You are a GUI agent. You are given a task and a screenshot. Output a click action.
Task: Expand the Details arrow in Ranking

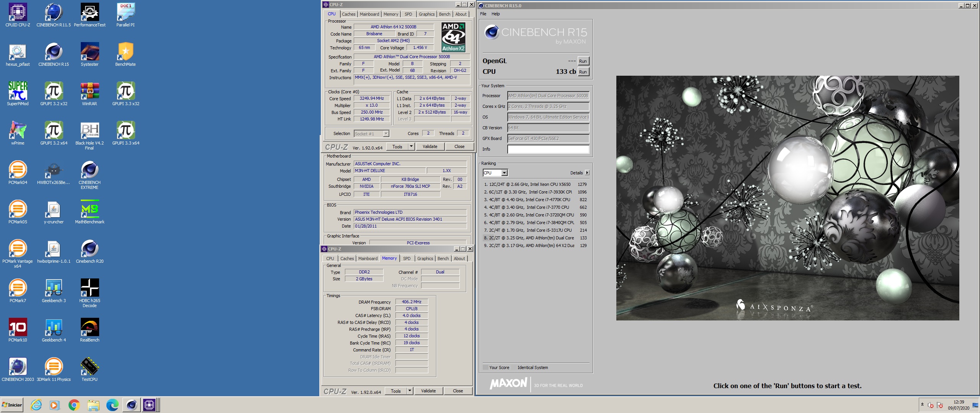pyautogui.click(x=587, y=173)
